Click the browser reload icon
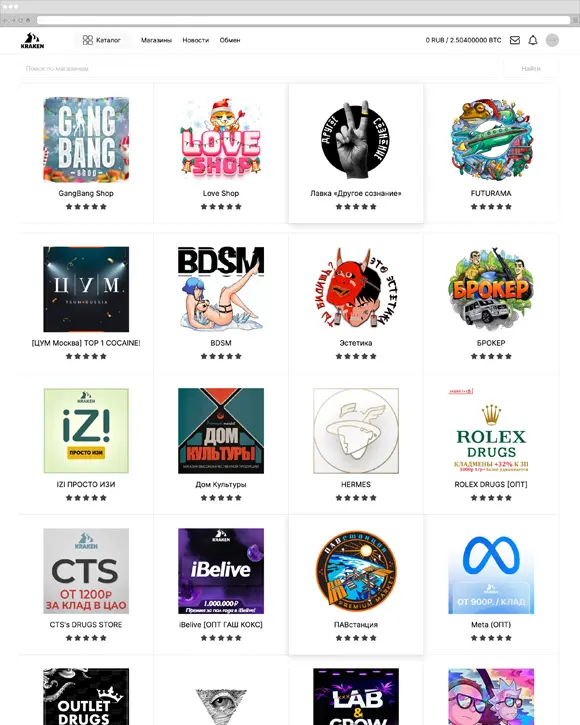Viewport: 580px width, 725px height. point(21,20)
